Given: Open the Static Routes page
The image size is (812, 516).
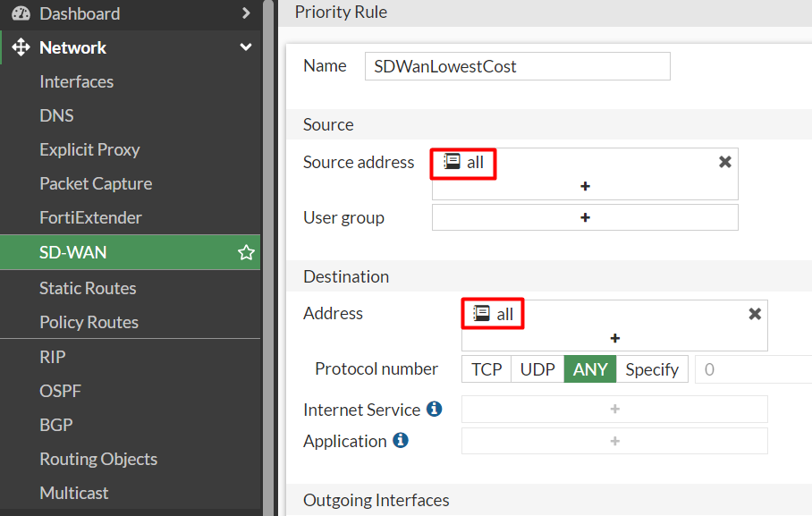Looking at the screenshot, I should pos(88,288).
